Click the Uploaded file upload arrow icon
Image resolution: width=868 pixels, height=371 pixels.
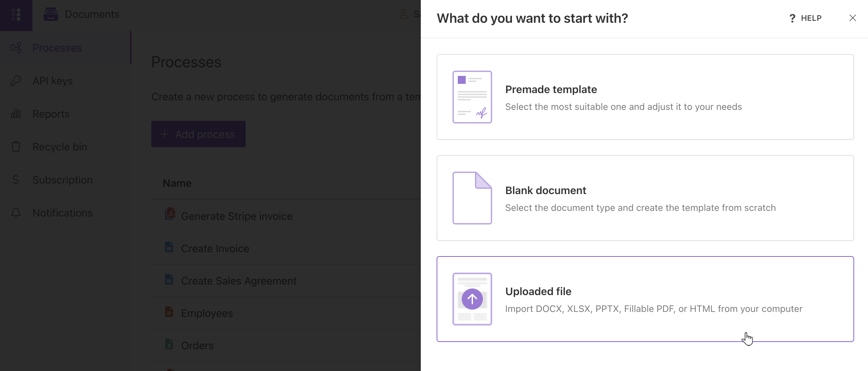(472, 299)
